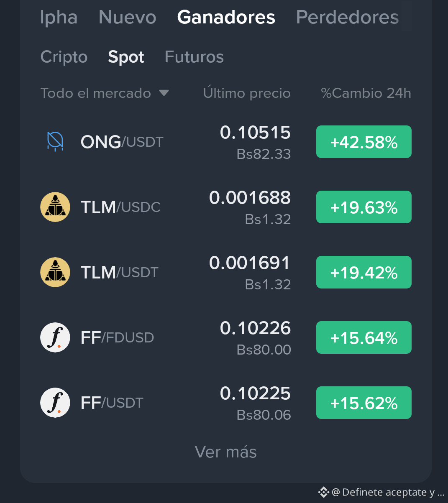The height and width of the screenshot is (503, 448).
Task: Click the +19.63% change button
Action: (x=364, y=207)
